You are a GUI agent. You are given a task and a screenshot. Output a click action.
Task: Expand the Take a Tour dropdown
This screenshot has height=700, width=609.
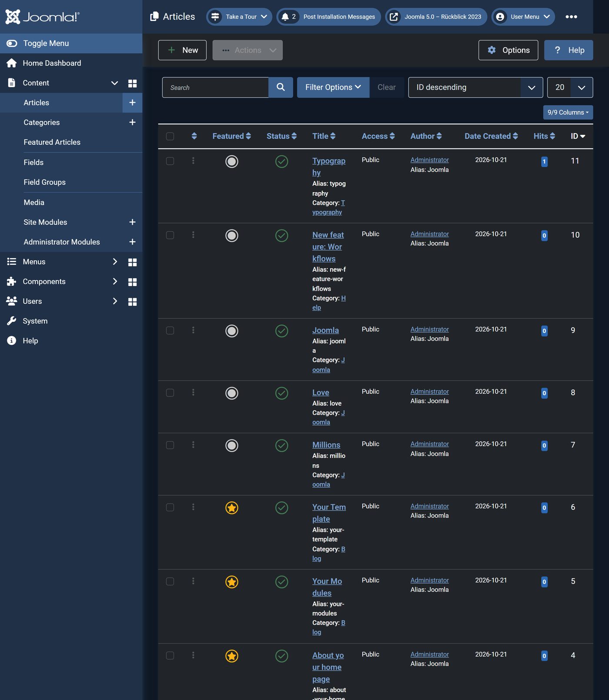(x=239, y=17)
